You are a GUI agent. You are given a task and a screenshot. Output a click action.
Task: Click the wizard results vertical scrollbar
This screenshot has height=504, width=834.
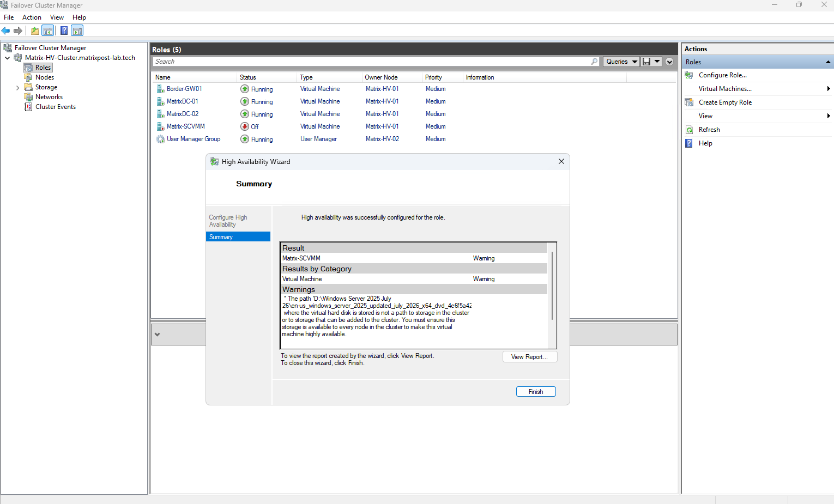point(552,286)
